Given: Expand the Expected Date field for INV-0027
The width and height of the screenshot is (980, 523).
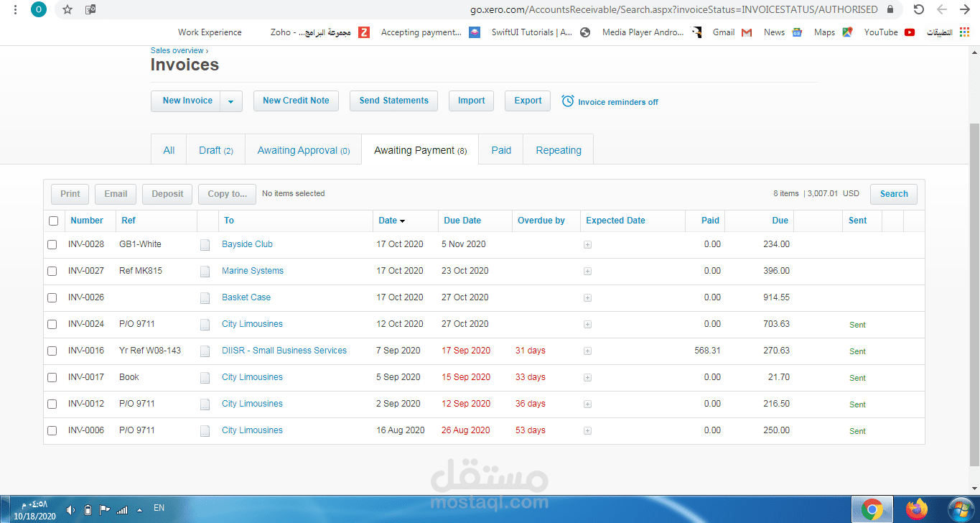Looking at the screenshot, I should (587, 271).
